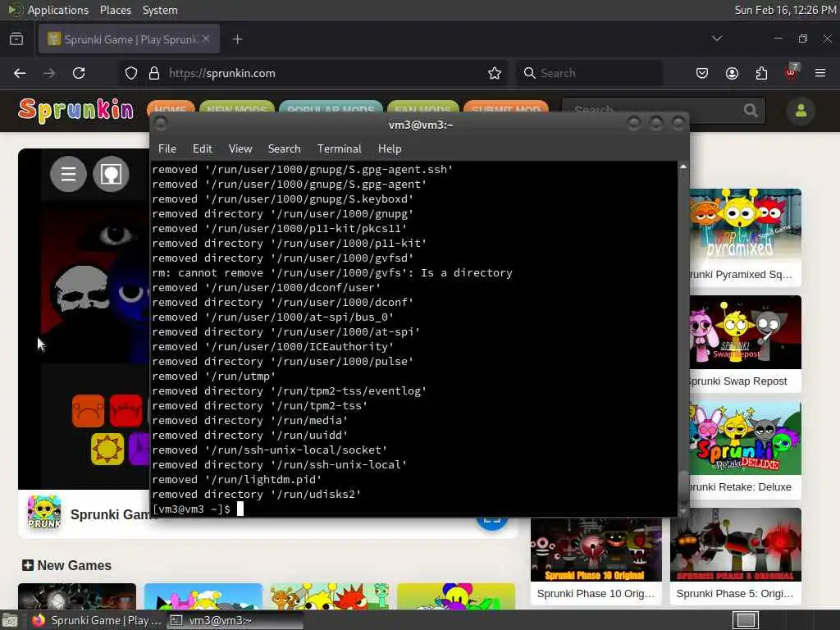This screenshot has height=630, width=840.
Task: Close the Sprunki Game tab
Action: pyautogui.click(x=206, y=39)
